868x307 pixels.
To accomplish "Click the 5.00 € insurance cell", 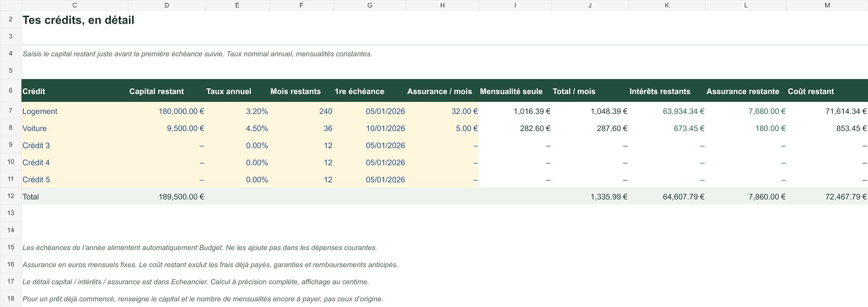I will tap(443, 128).
